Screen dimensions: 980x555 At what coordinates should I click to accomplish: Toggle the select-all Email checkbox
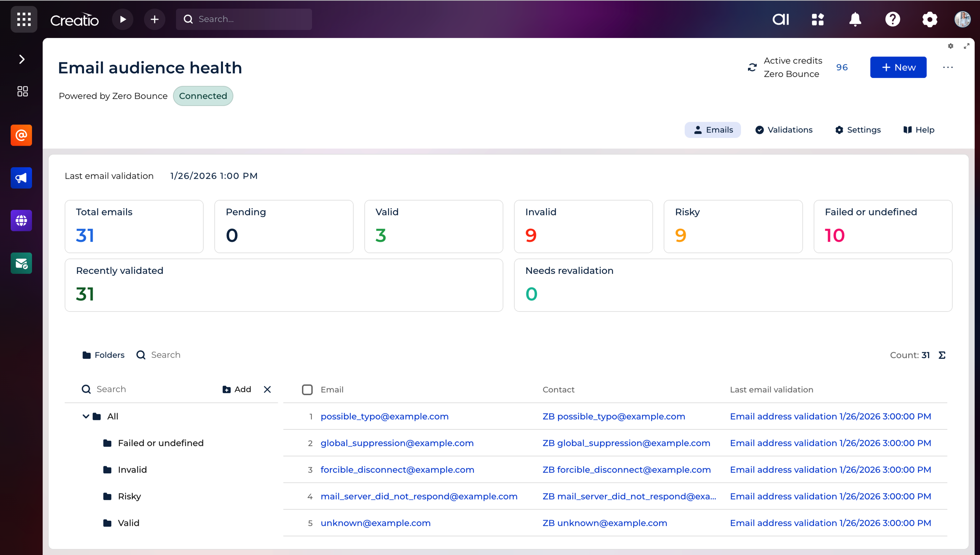pos(307,390)
